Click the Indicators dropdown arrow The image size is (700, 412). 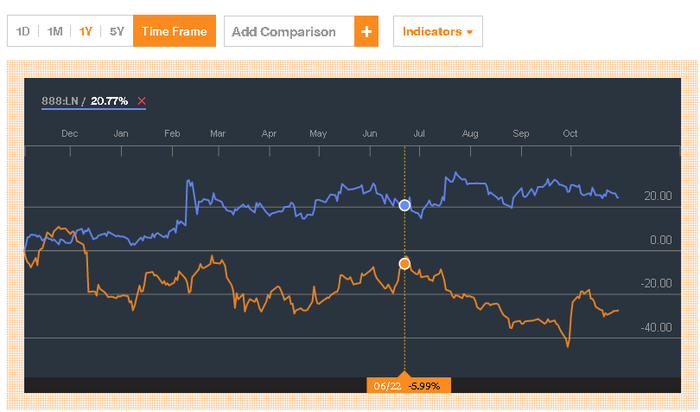point(470,32)
